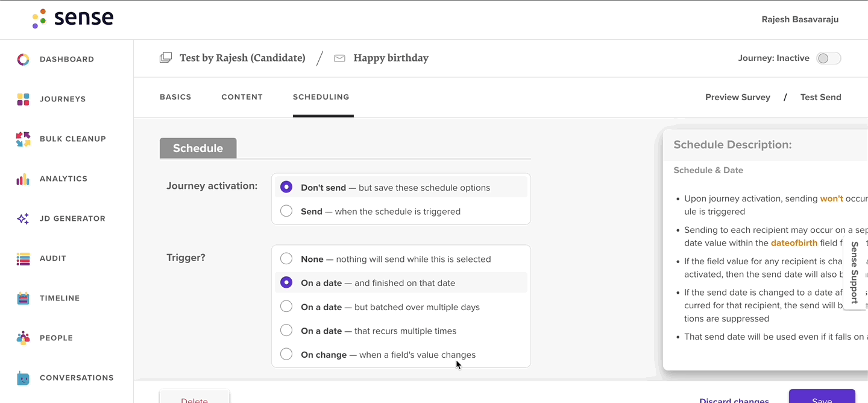This screenshot has height=403, width=868.
Task: Click the Preview Survey link
Action: (738, 97)
